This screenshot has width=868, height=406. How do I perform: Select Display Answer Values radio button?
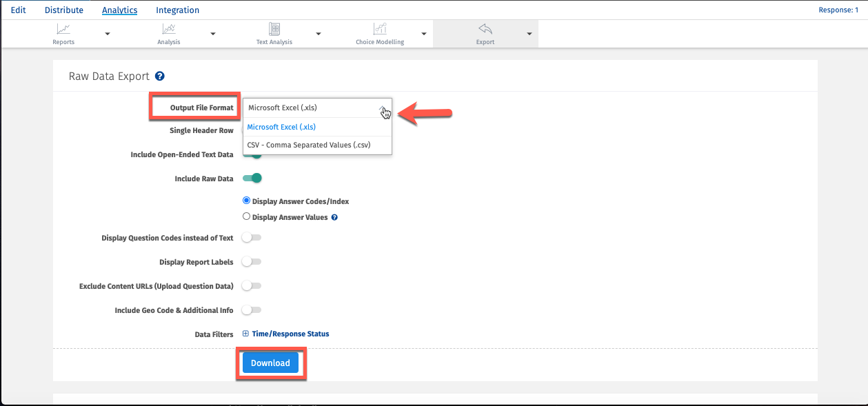tap(246, 216)
